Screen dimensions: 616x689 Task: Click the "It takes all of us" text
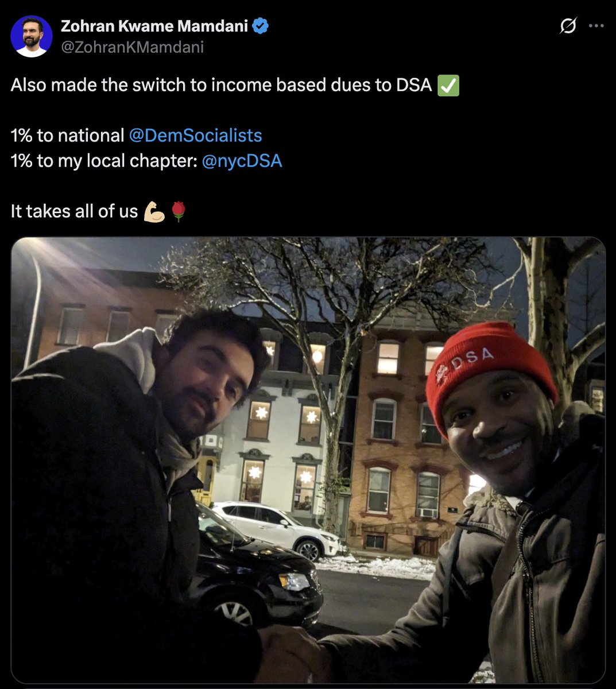point(74,212)
